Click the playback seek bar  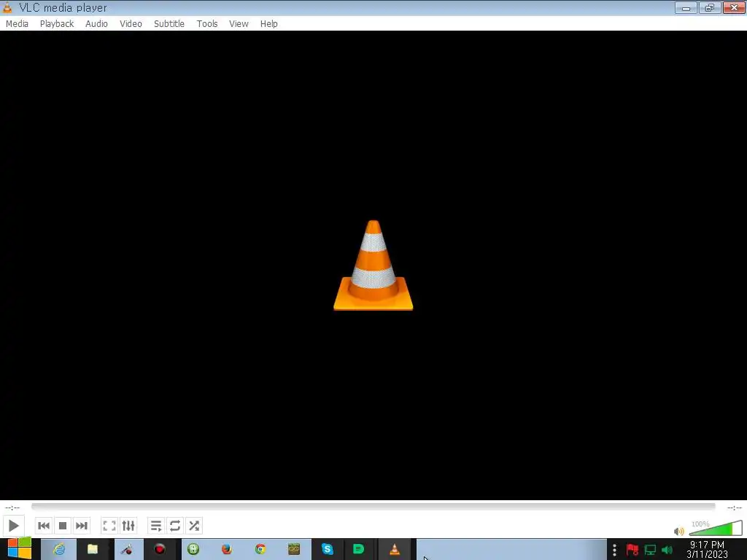pos(373,507)
